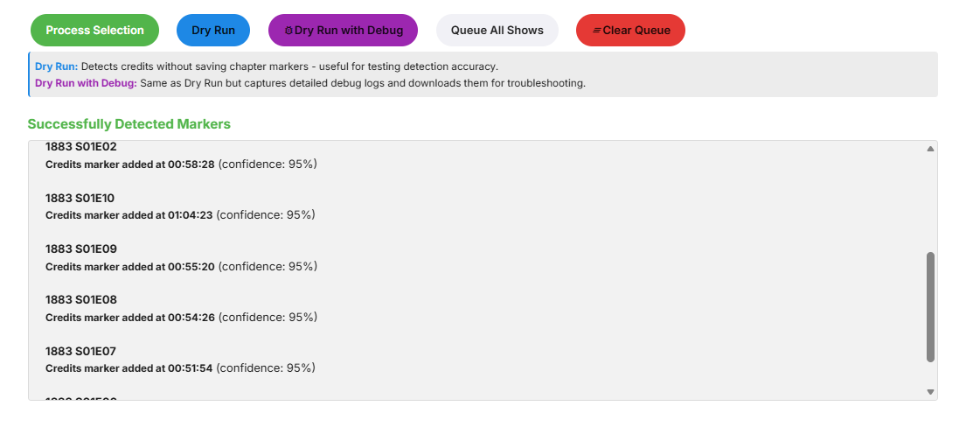Select the 1883 S01E09 entry title

(81, 248)
